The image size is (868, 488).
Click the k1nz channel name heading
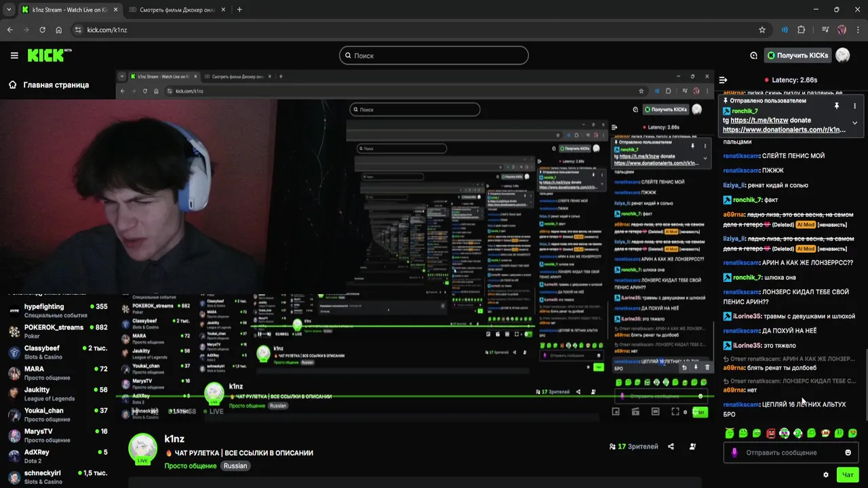tap(174, 439)
